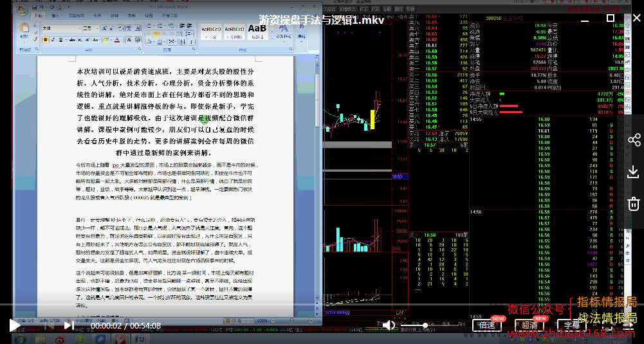Viewport: 644px width, 344px height.
Task: Apply the 无间隔 style
Action: click(234, 32)
